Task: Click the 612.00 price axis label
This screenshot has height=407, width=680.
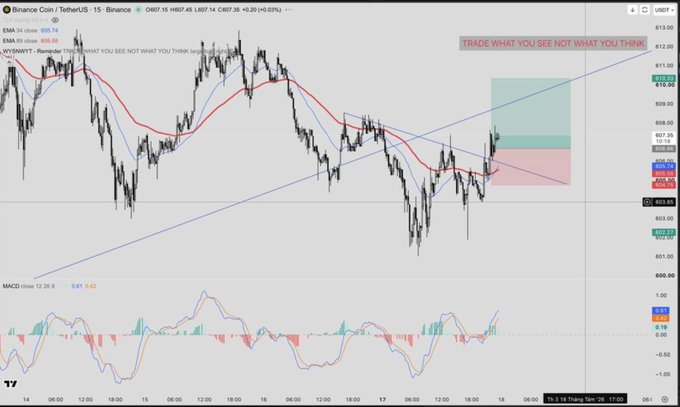Action: [664, 46]
